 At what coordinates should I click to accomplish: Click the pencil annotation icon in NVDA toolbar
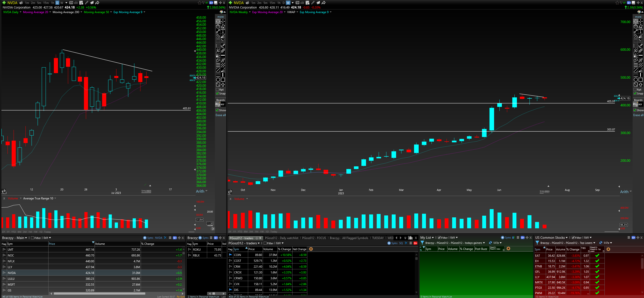click(x=87, y=3)
